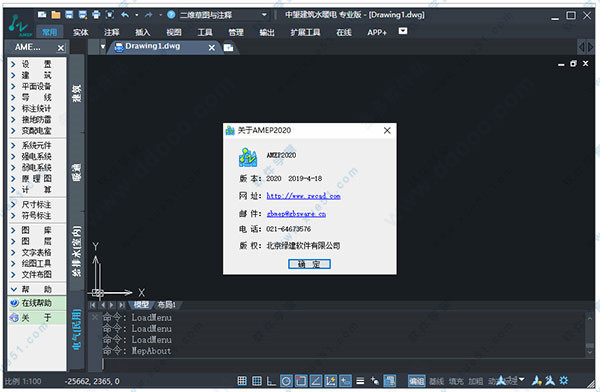Click the email address link in About dialog
Viewport: 600px width, 392px height.
click(x=296, y=214)
